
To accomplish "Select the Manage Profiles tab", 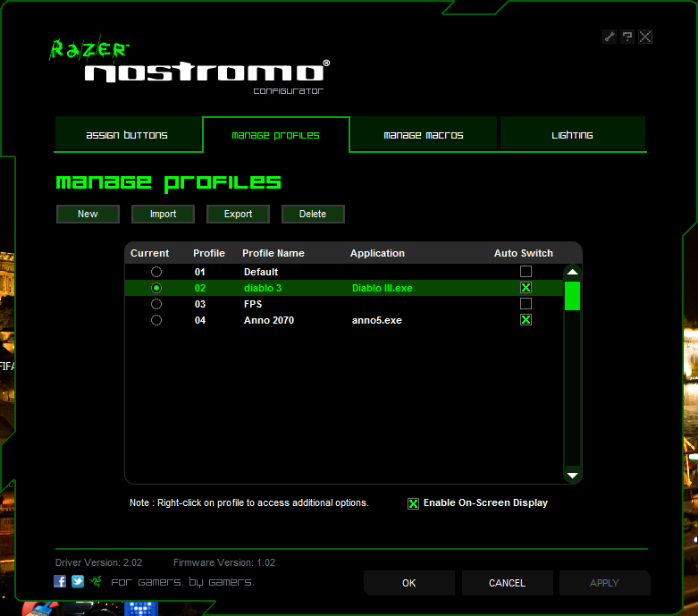I will tap(275, 135).
